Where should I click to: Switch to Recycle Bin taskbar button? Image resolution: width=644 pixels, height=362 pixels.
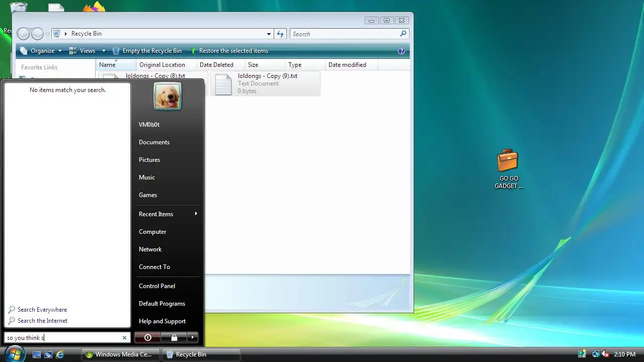(x=201, y=354)
